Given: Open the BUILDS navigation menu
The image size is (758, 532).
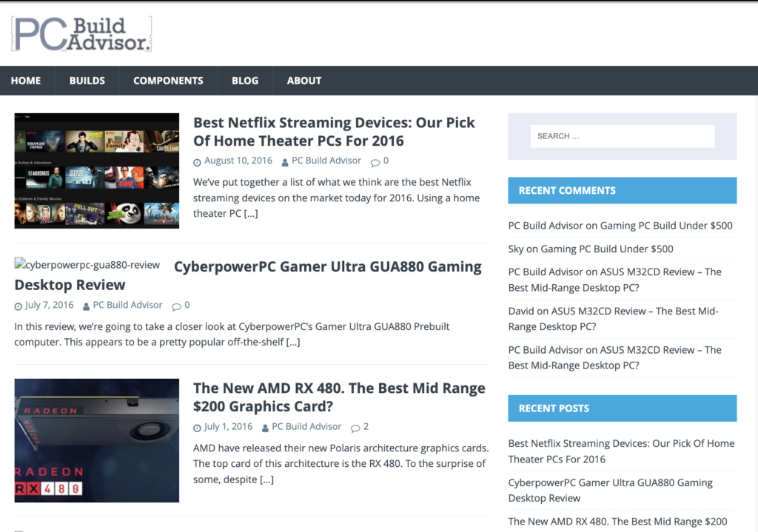Looking at the screenshot, I should 87,81.
